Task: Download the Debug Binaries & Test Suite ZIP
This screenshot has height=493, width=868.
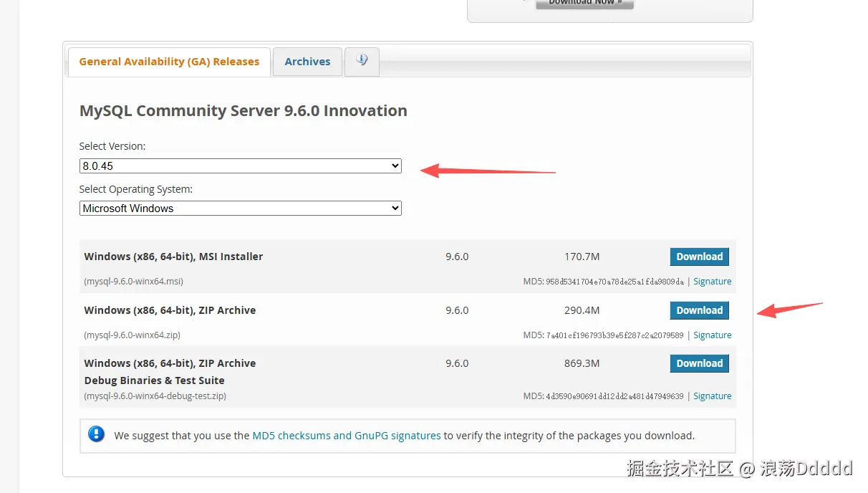Action: (700, 363)
